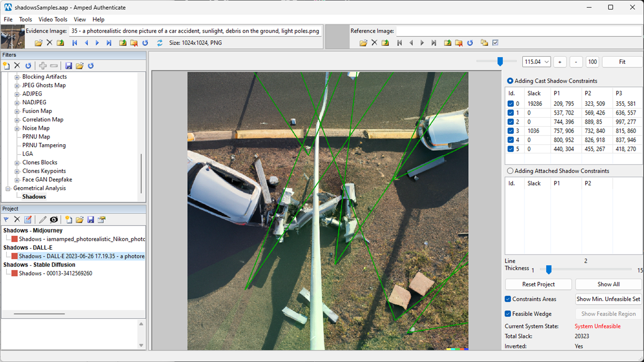The width and height of the screenshot is (644, 362).
Task: Uncheck constraint Id 3 in the list
Action: click(512, 130)
